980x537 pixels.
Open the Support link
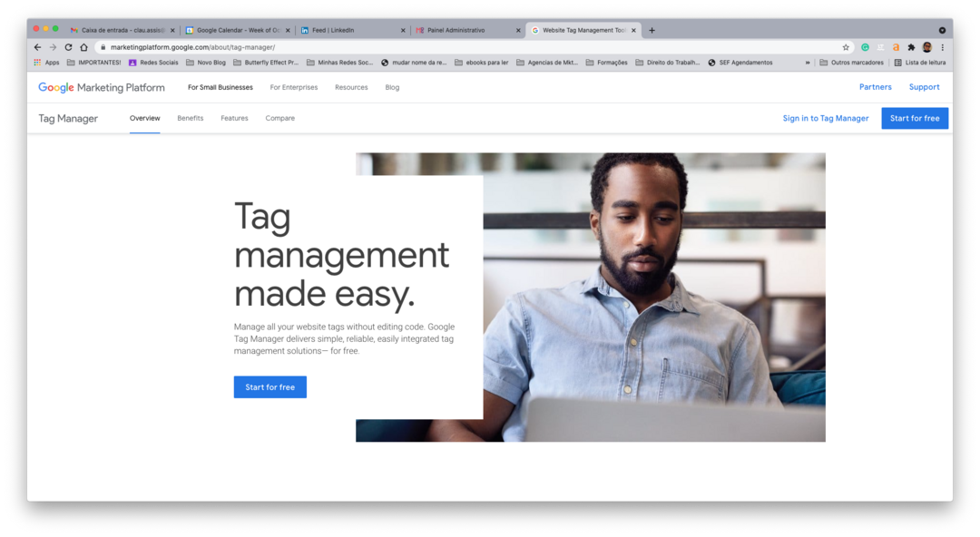924,87
